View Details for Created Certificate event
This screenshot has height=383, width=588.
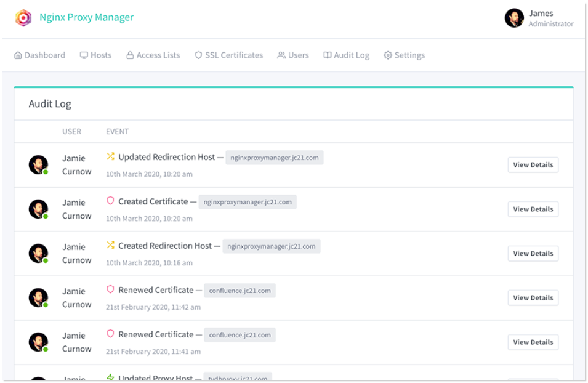(x=533, y=209)
